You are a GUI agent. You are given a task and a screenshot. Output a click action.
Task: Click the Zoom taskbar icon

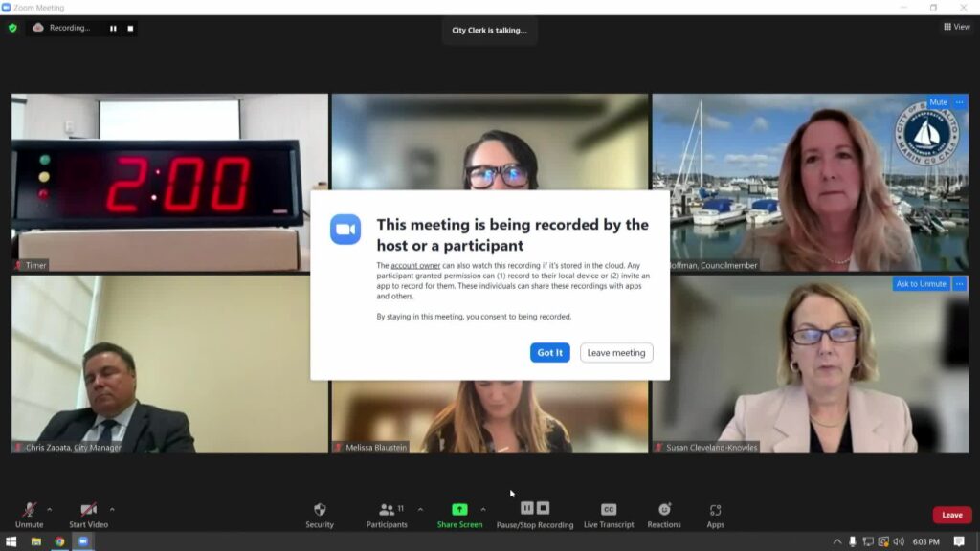83,541
